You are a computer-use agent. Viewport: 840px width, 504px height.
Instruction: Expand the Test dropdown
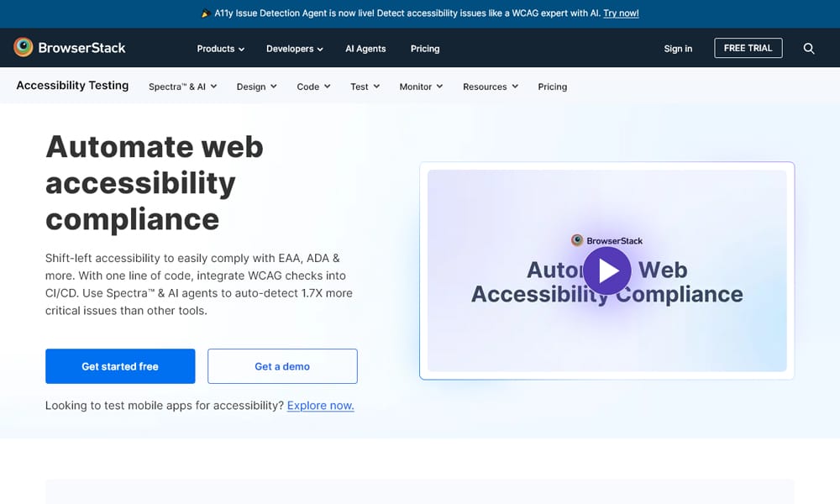[x=364, y=87]
